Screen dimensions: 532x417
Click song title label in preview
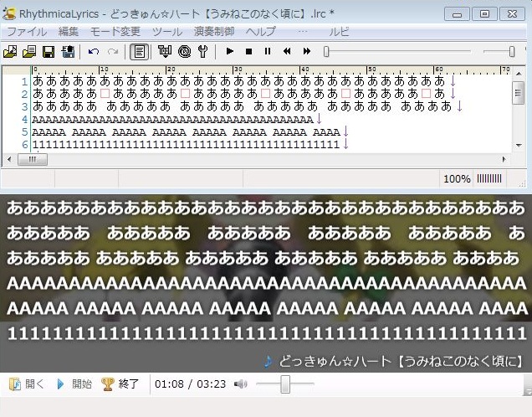pos(402,361)
